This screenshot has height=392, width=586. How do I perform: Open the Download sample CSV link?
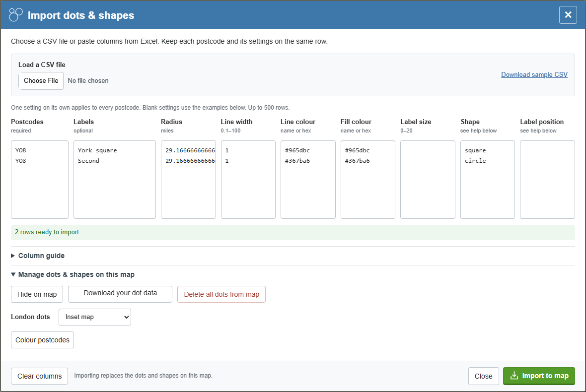coord(534,74)
